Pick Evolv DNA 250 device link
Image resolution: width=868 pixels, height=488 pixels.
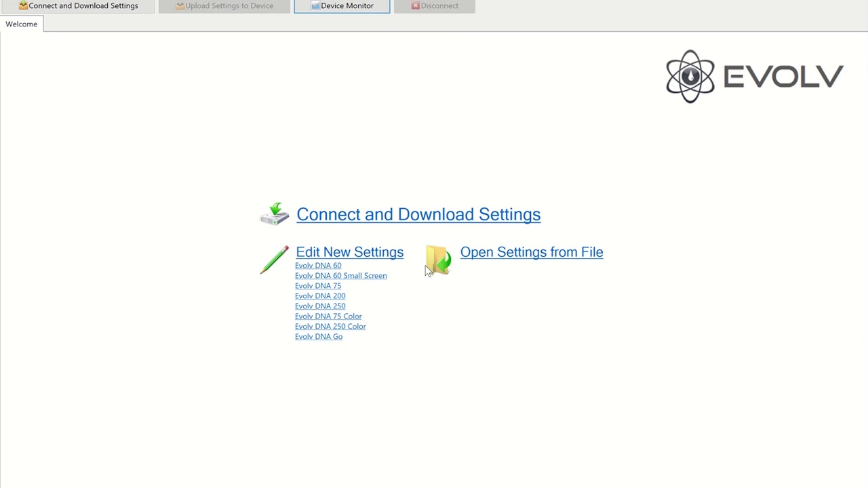[x=320, y=306]
